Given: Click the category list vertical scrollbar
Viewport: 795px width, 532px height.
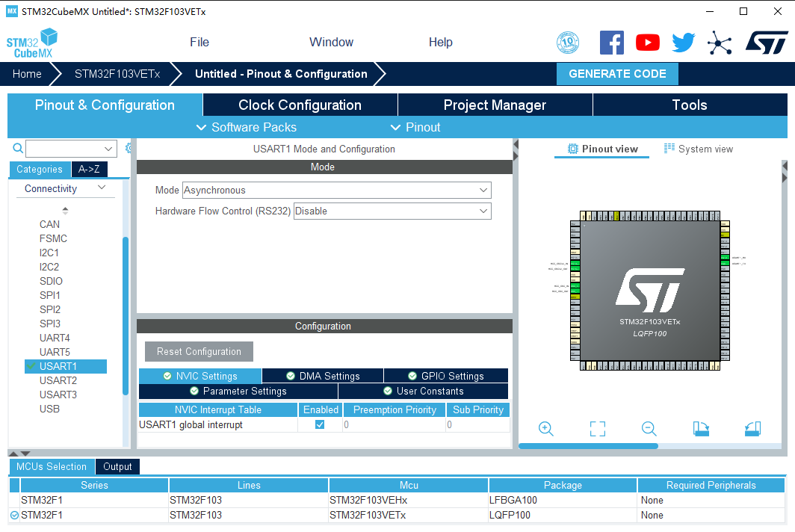Looking at the screenshot, I should [126, 315].
